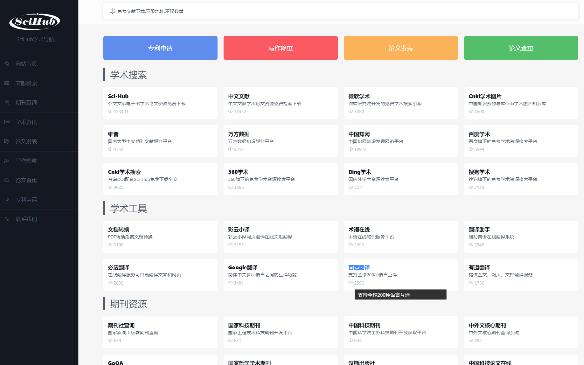The image size is (584, 365).
Task: Open the Bing学术 card
Action: pos(401,179)
